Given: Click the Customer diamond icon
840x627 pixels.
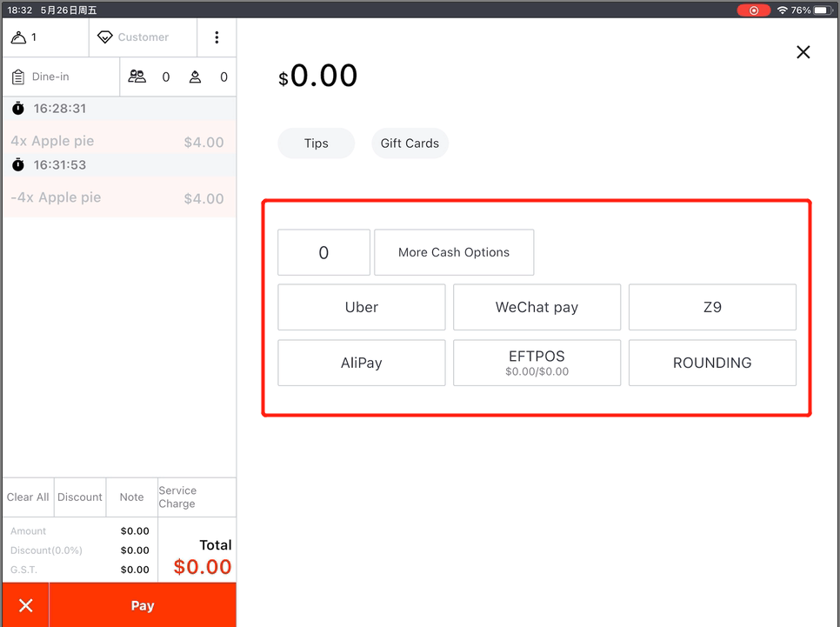Looking at the screenshot, I should [x=105, y=37].
